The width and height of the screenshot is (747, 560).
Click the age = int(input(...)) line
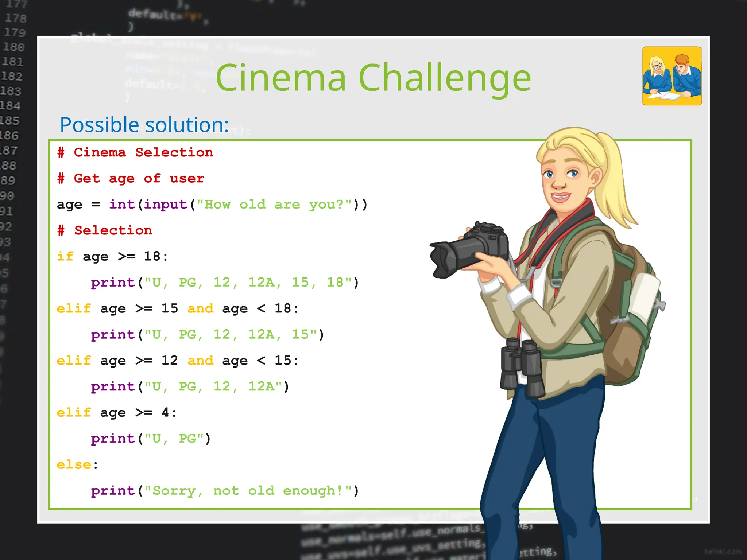point(212,205)
